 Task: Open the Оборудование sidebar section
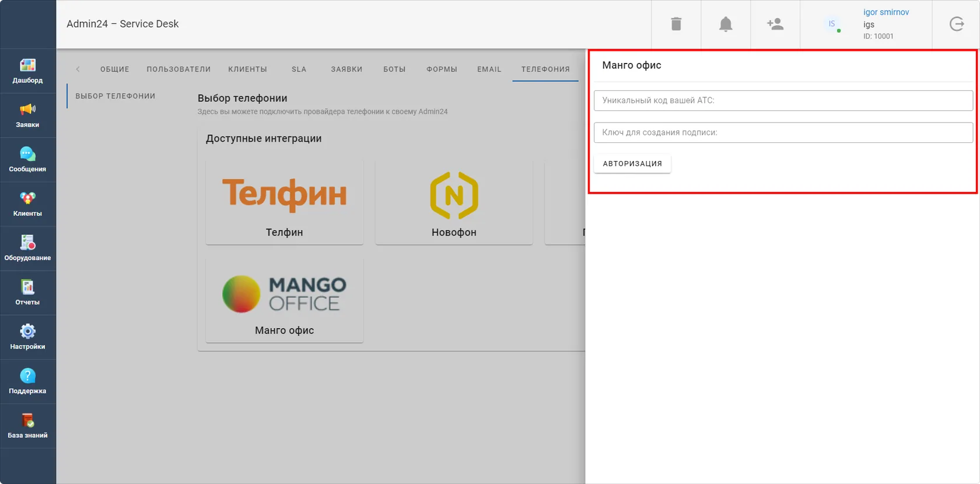pos(27,248)
